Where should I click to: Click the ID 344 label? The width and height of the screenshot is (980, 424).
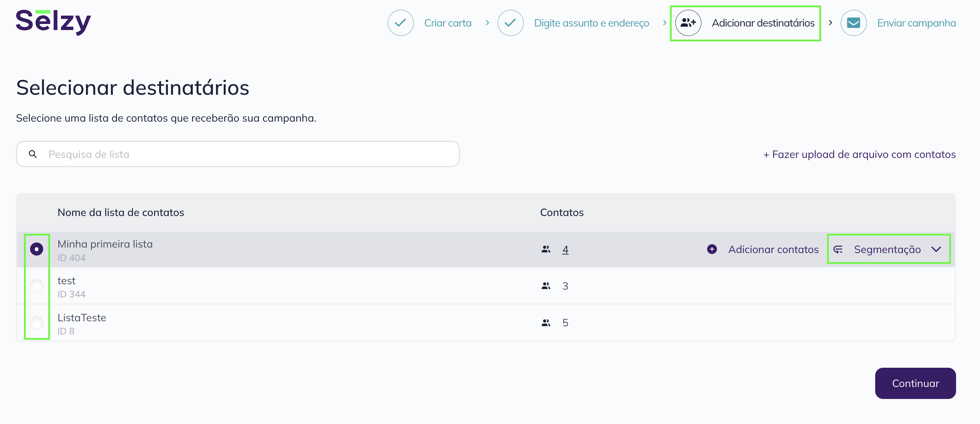(71, 294)
